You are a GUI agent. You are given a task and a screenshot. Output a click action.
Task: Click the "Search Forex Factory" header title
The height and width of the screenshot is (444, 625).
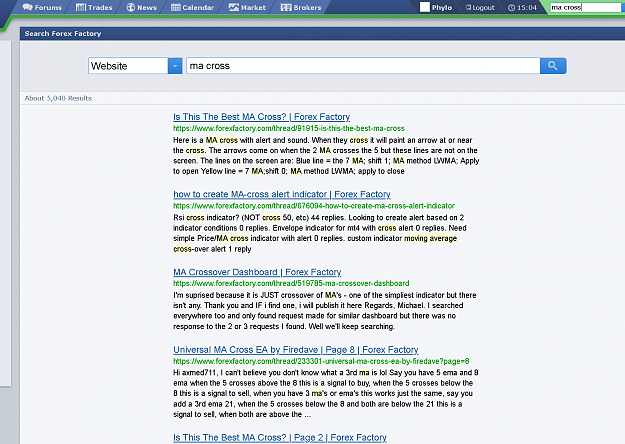(x=63, y=33)
